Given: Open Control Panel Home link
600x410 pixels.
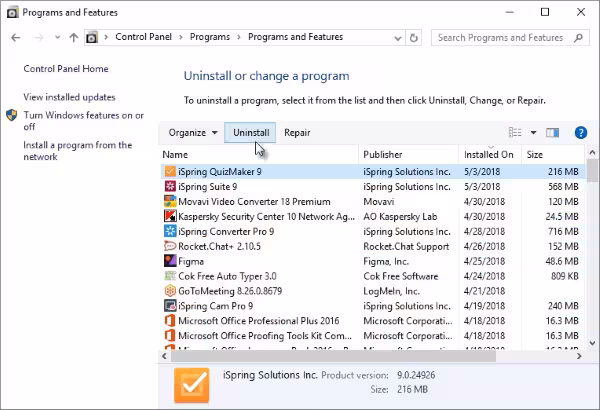Looking at the screenshot, I should [66, 69].
